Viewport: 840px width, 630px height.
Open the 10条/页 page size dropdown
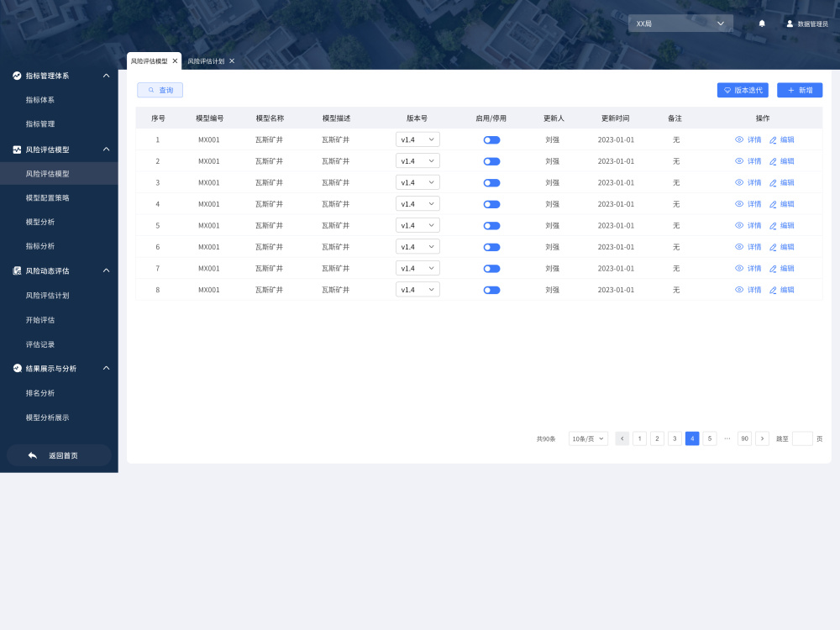pos(588,438)
